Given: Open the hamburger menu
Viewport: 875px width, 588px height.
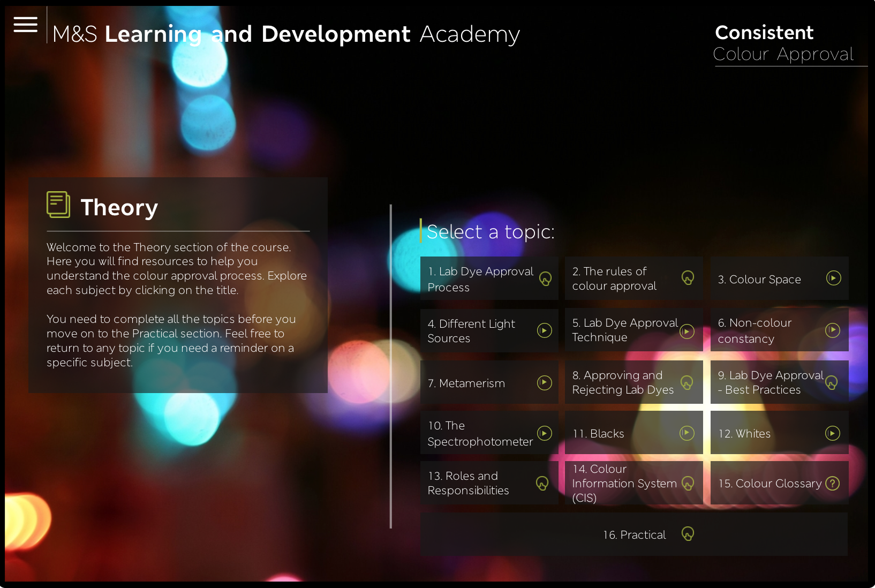Looking at the screenshot, I should tap(25, 25).
